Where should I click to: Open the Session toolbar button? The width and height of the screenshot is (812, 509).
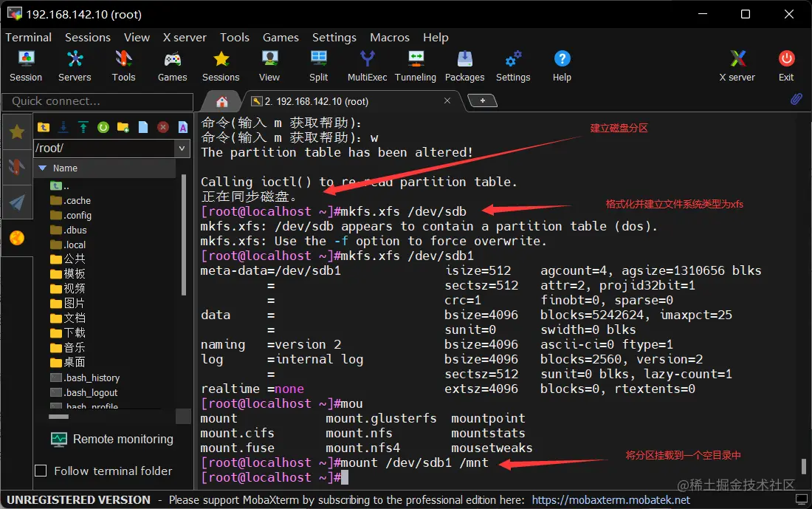[26, 66]
